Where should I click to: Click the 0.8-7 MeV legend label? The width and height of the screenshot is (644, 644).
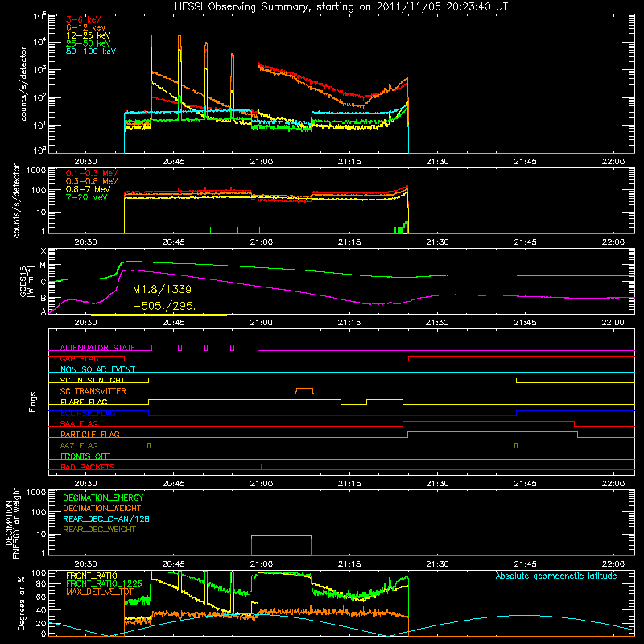point(89,189)
